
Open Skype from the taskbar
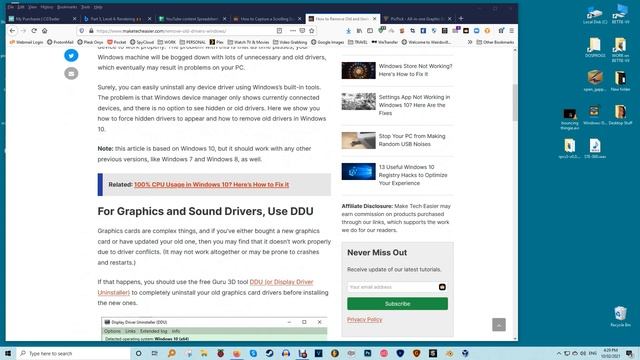[x=253, y=353]
